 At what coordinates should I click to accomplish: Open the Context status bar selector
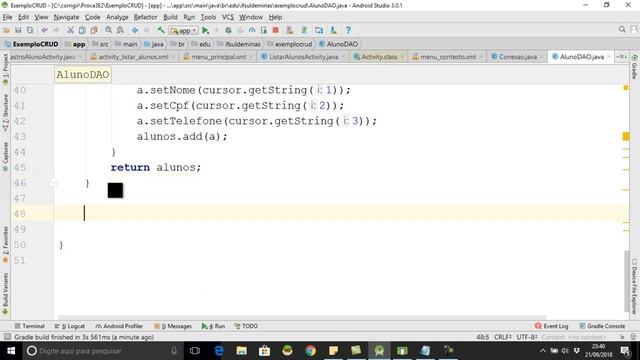point(573,337)
